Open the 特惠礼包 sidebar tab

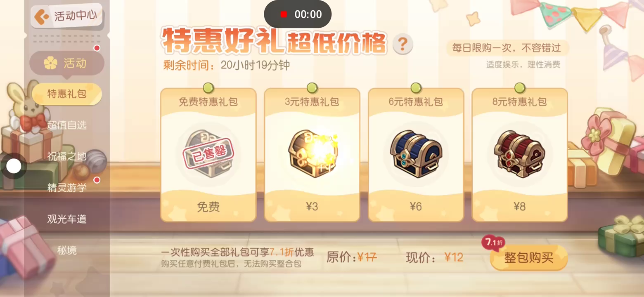[67, 94]
